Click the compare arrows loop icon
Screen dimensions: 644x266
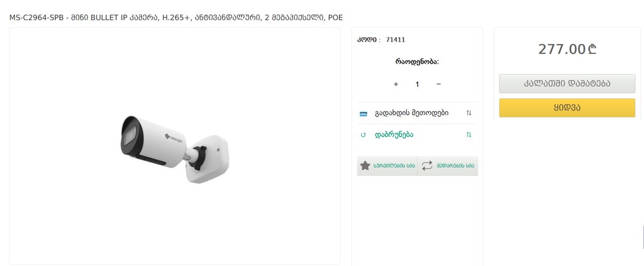[x=427, y=166]
